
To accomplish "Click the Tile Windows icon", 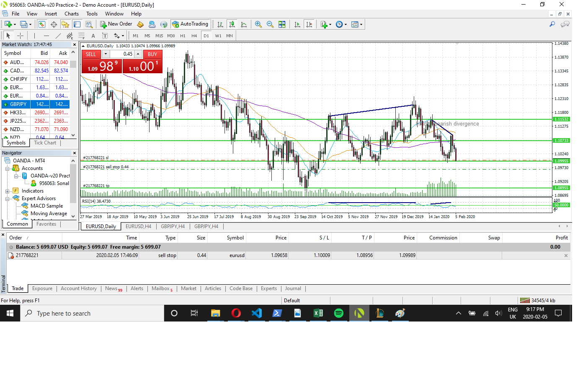I will pyautogui.click(x=282, y=24).
